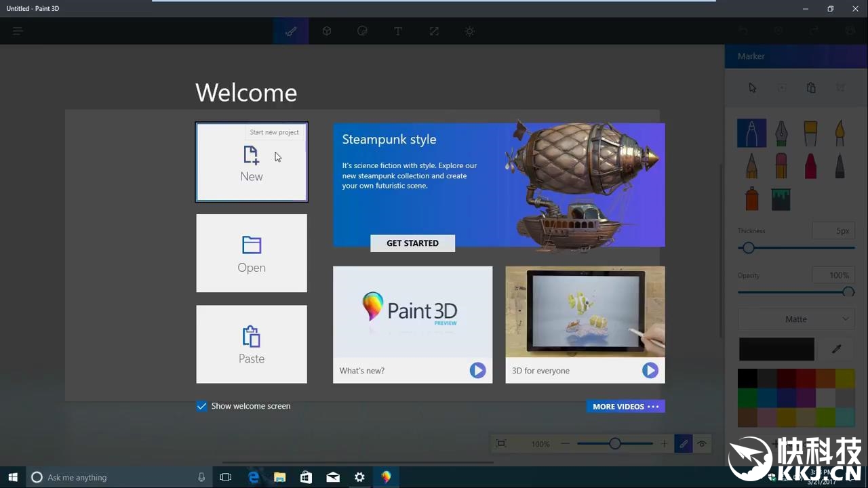
Task: Play the What's new video
Action: 477,371
